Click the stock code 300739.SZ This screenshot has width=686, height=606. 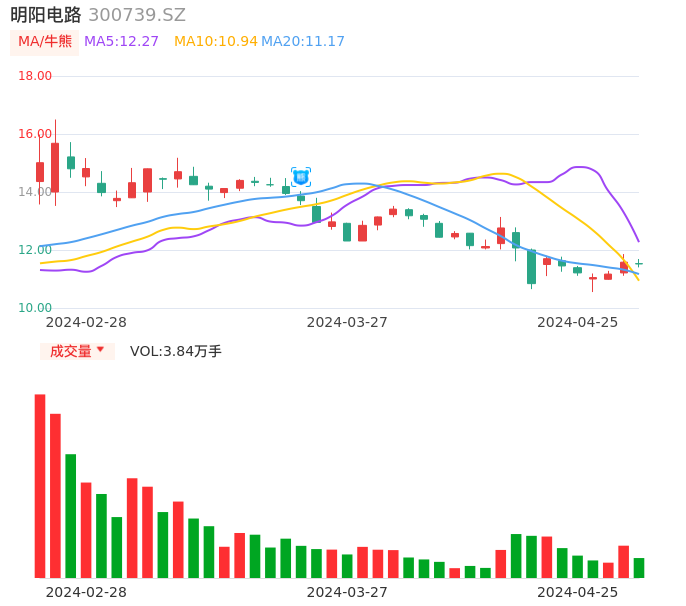(x=137, y=15)
